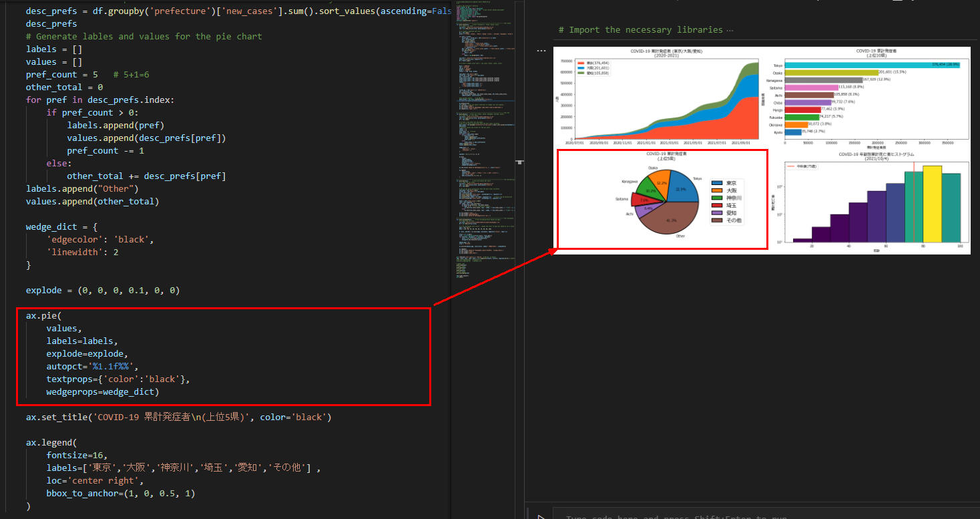The height and width of the screenshot is (519, 980).
Task: Click the "pref_count -= 1" line
Action: [x=105, y=150]
